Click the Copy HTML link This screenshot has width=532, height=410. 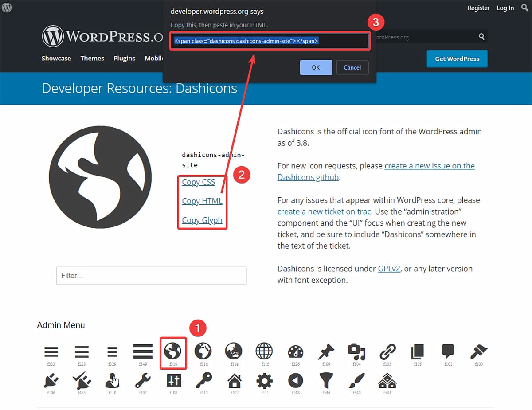pyautogui.click(x=202, y=201)
